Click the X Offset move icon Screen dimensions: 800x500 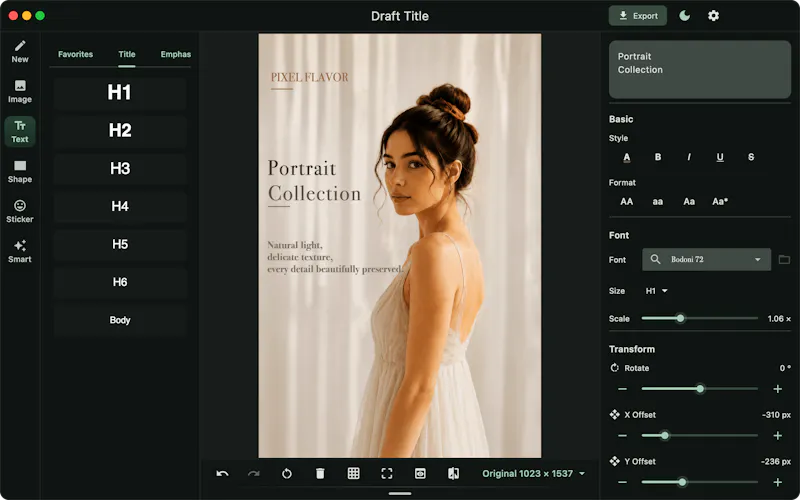pyautogui.click(x=615, y=414)
